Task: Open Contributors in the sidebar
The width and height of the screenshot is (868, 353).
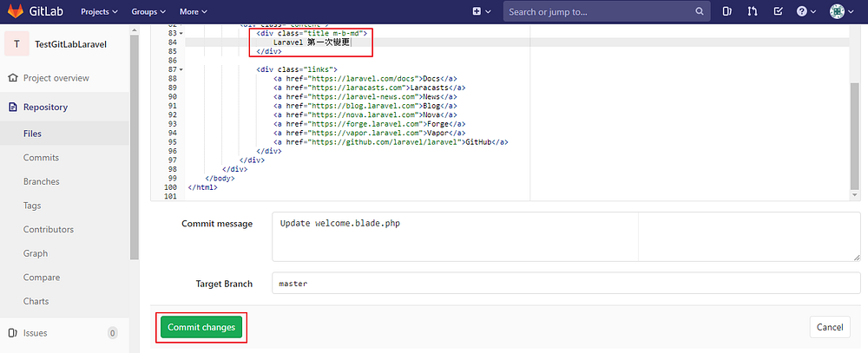Action: tap(48, 229)
